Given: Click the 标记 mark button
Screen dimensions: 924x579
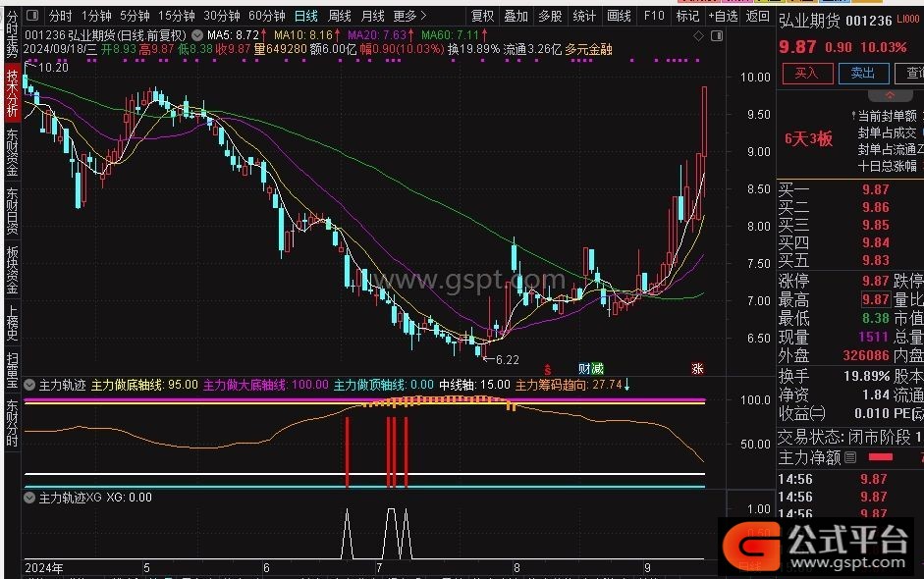Looking at the screenshot, I should pyautogui.click(x=687, y=16).
